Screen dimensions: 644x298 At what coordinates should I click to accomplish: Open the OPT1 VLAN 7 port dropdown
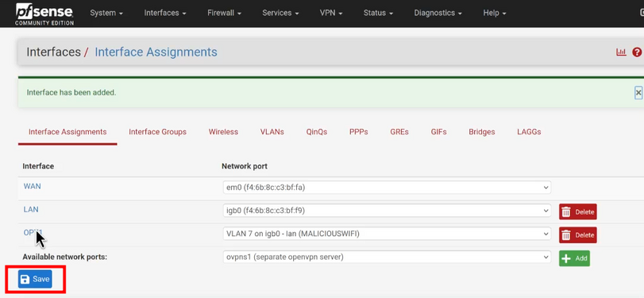coord(387,234)
